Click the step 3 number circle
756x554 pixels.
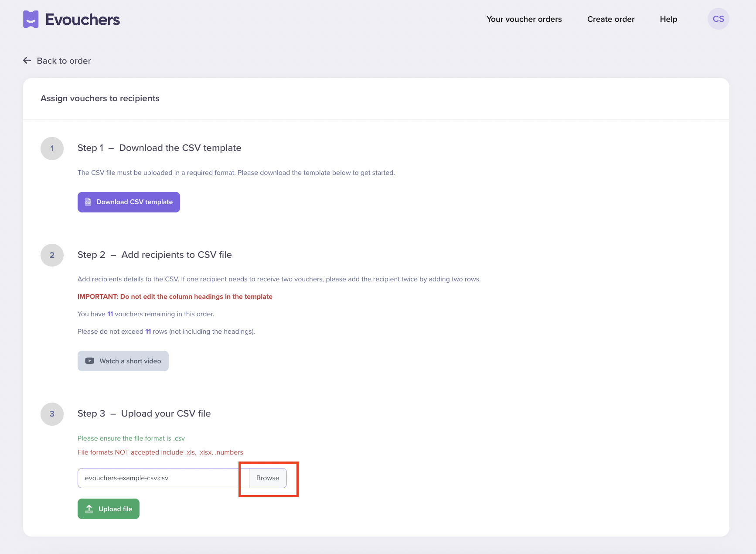pos(52,414)
